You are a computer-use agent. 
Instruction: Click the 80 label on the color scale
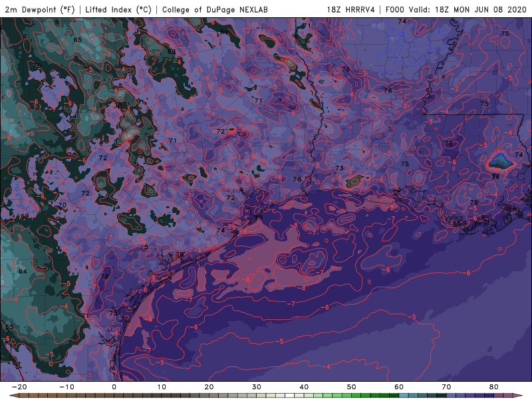coord(494,387)
